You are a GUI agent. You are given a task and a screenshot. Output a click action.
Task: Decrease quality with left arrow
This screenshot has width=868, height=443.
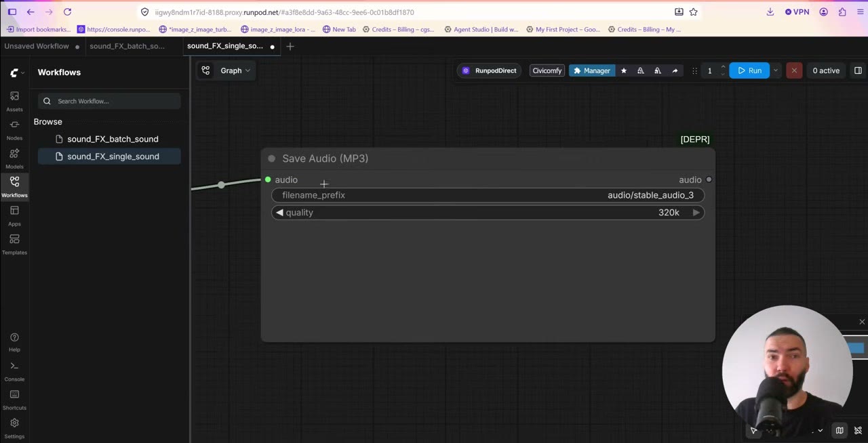point(279,213)
